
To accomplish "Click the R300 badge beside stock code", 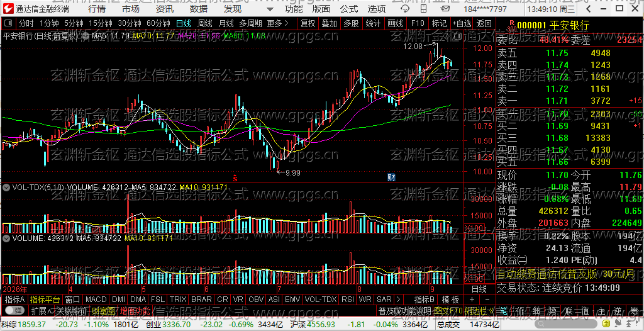I will [511, 26].
